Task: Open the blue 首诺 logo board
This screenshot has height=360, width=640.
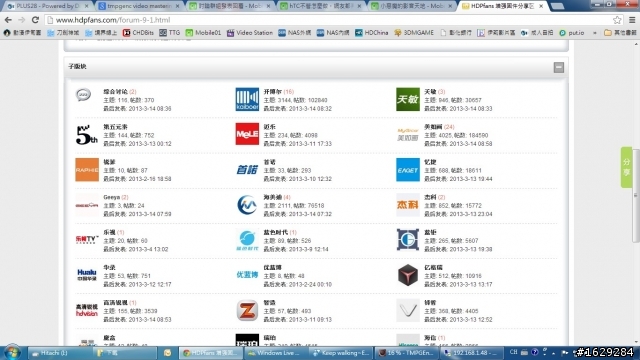Action: pyautogui.click(x=247, y=169)
